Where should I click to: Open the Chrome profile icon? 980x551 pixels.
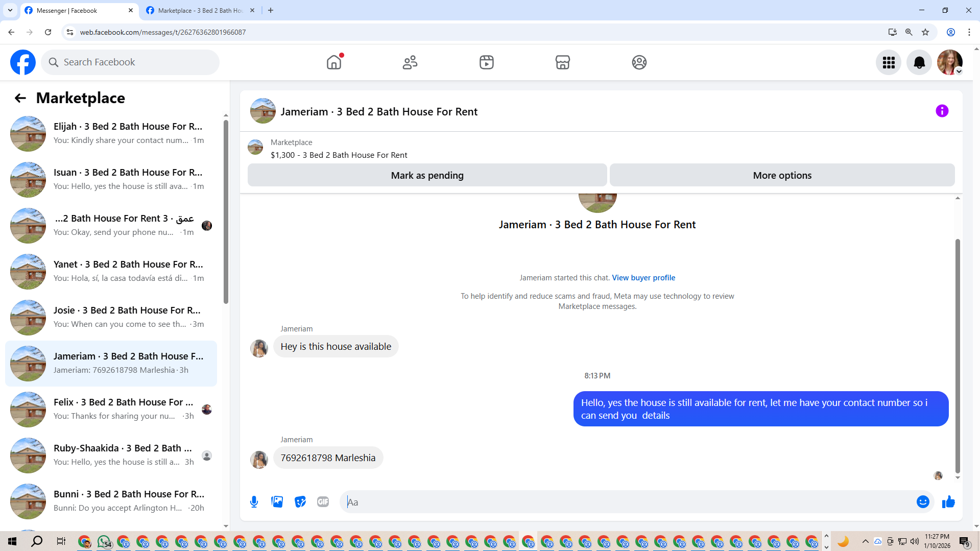[951, 32]
